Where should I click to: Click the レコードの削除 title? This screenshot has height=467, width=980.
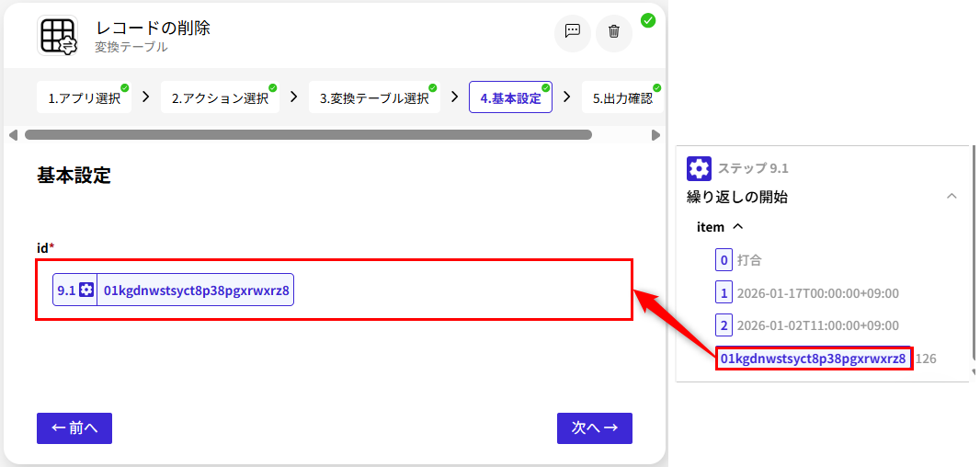click(x=154, y=28)
